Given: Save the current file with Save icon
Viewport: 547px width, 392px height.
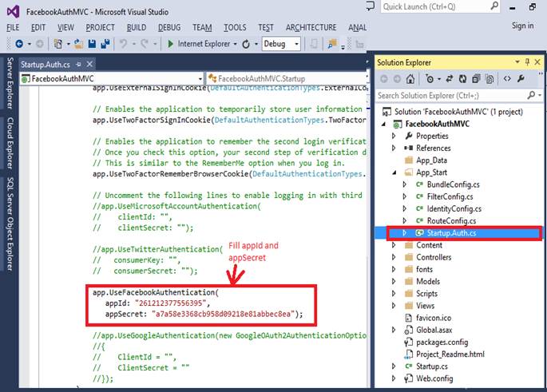Looking at the screenshot, I should point(92,44).
